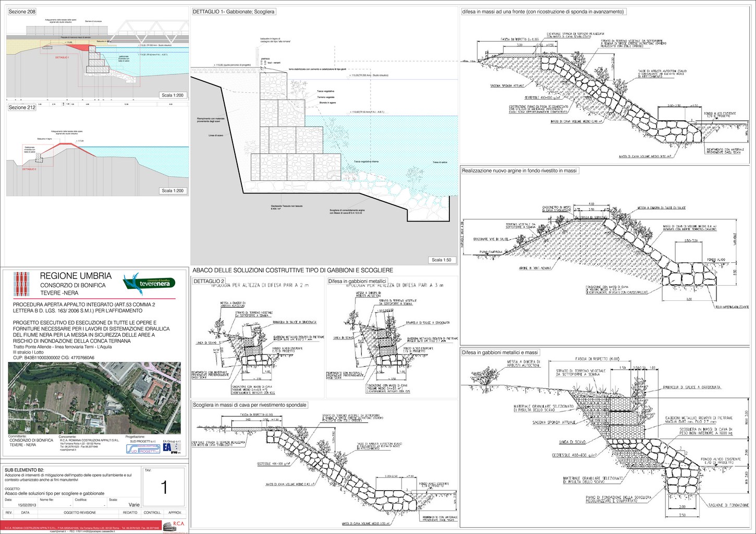Click the boxed "Difesa in gabbioni metallici" label
The image size is (756, 534).
click(357, 281)
